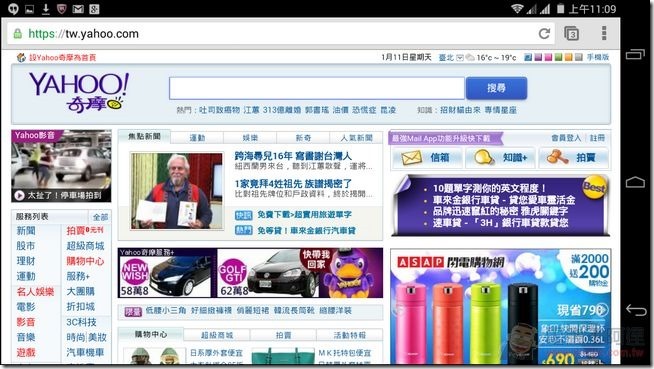The height and width of the screenshot is (369, 654).
Task: Tap the download notification icon in status bar
Action: click(x=45, y=9)
